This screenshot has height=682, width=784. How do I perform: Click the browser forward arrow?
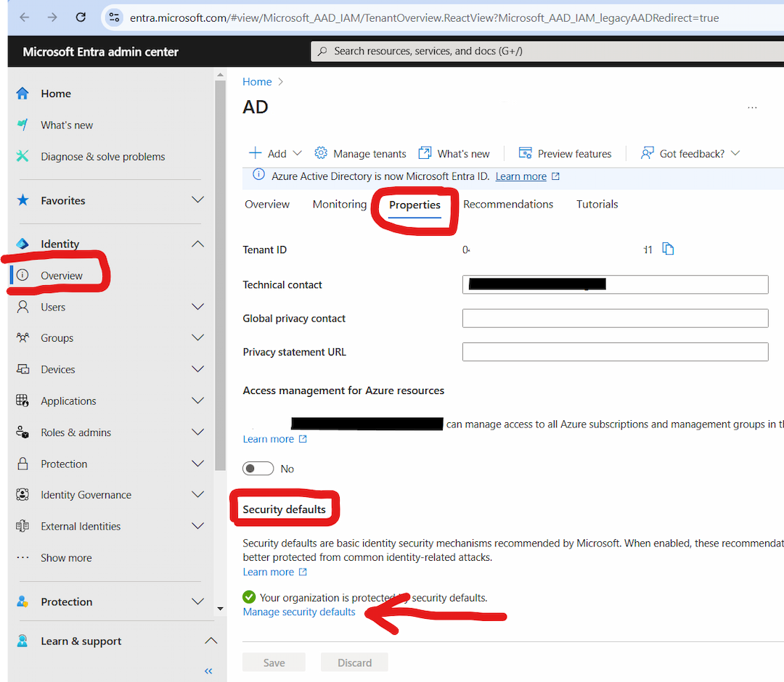(52, 17)
